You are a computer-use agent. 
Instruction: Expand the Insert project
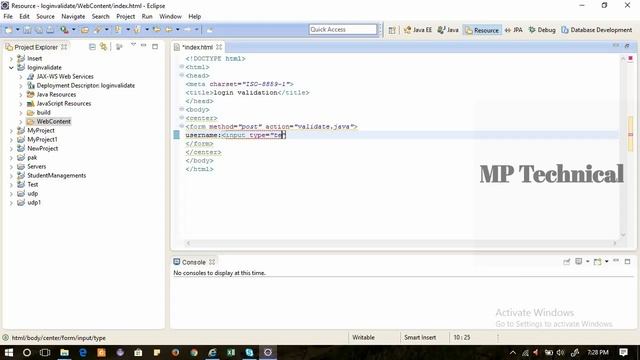point(11,58)
